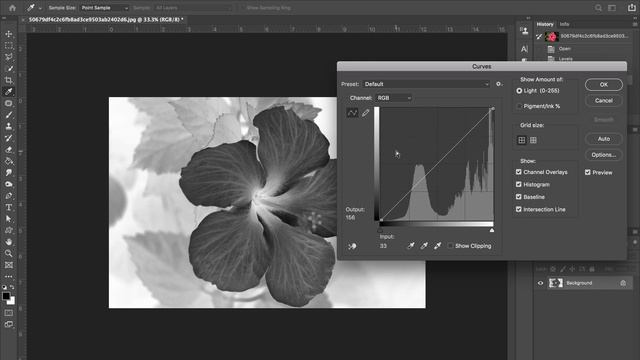Pick the black point eyedropper
Image resolution: width=640 pixels, height=360 pixels.
(411, 246)
